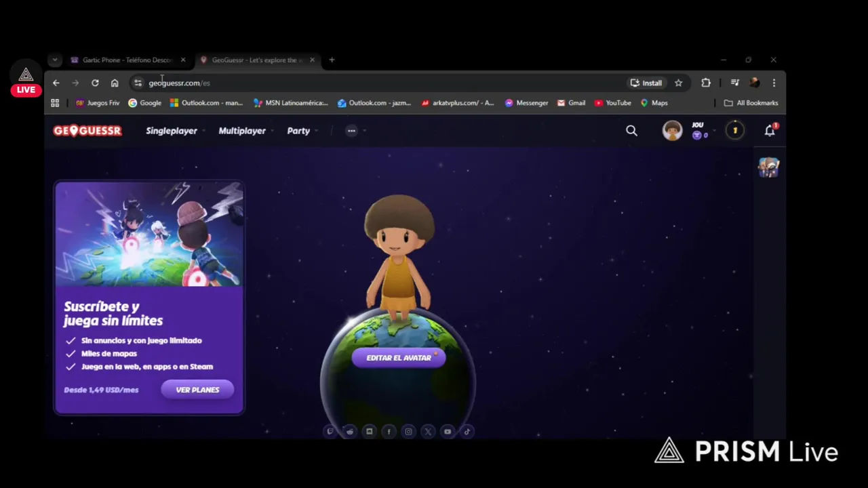Open the Chrome profile picture

point(754,83)
